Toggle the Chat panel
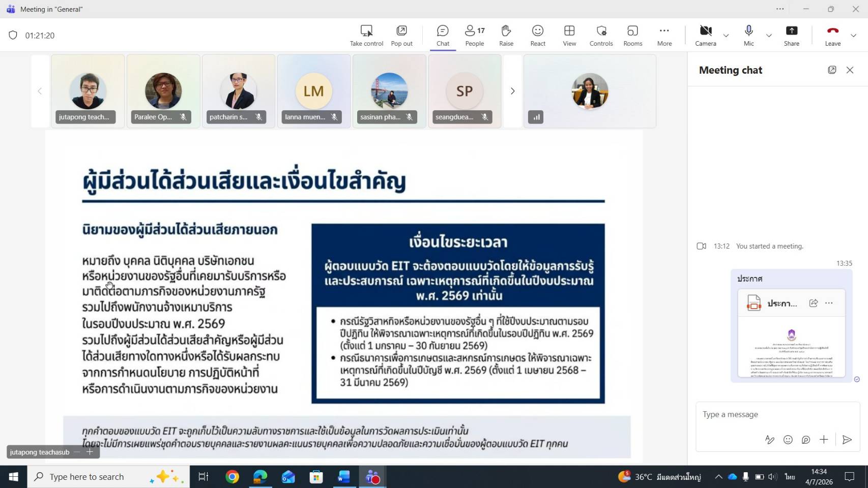 pos(443,36)
